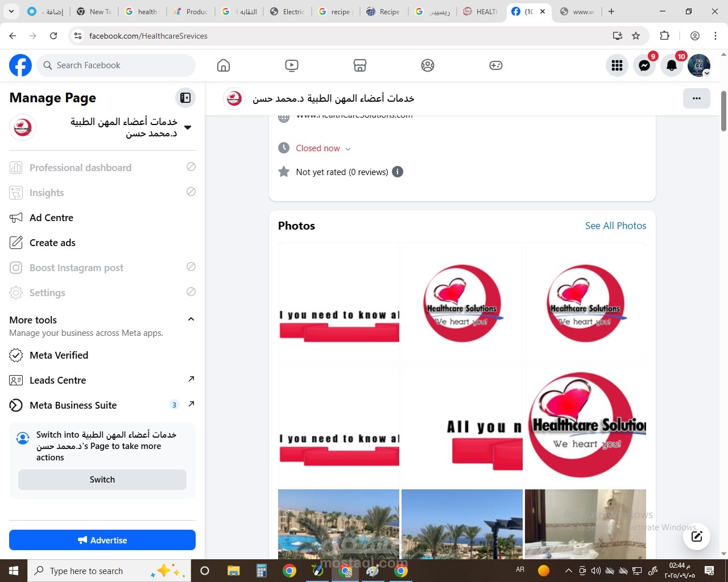Viewport: 728px width, 582px height.
Task: Go to Home feed icon
Action: [224, 65]
